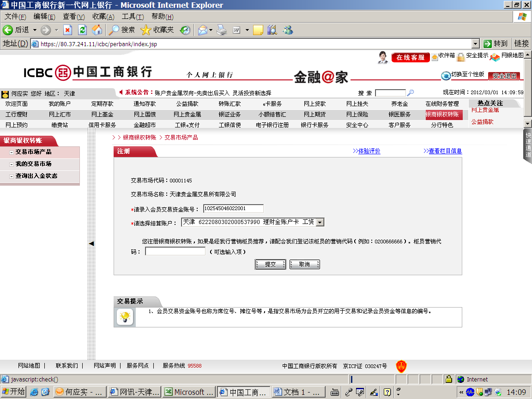Click the 安全退出 logout button
Viewport: 532px width, 399px height.
pos(504,76)
